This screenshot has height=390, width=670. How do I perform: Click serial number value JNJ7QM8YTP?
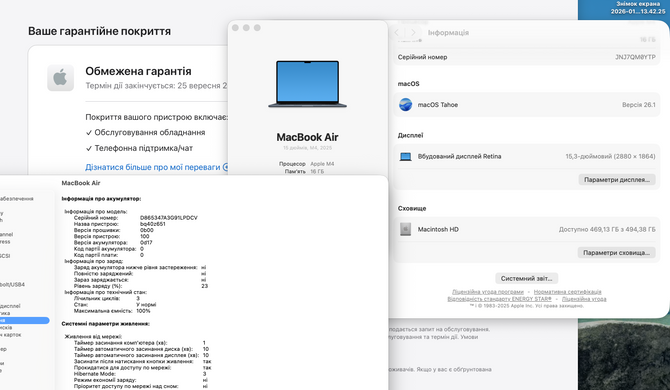coord(635,57)
